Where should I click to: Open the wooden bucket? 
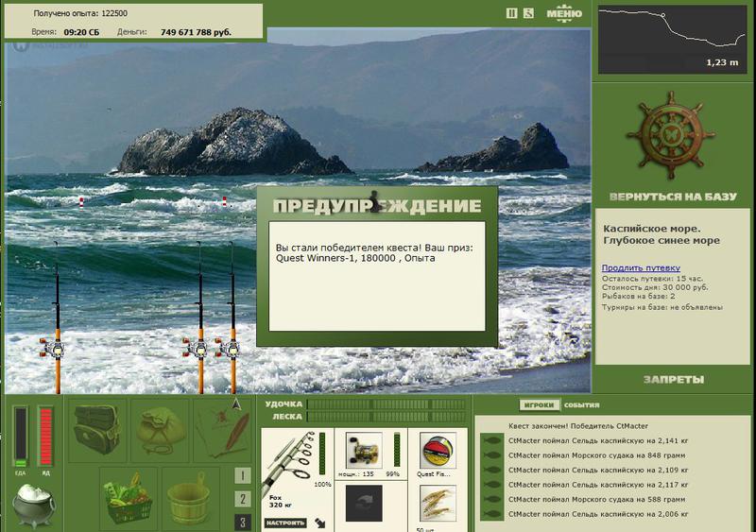point(191,498)
